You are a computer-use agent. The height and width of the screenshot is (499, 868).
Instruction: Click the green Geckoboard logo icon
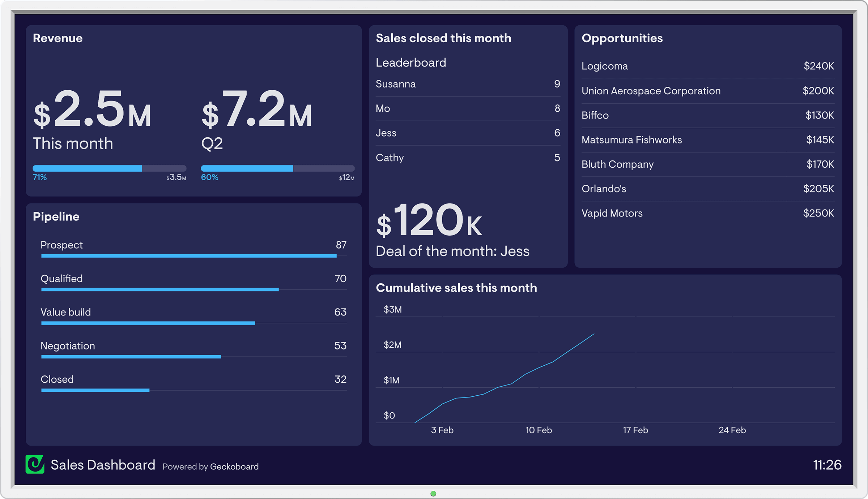click(x=35, y=464)
